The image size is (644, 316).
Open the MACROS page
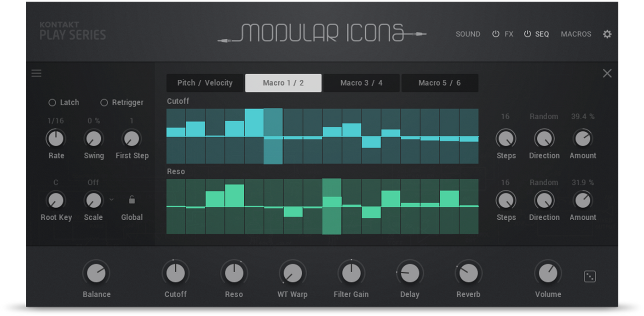(576, 34)
